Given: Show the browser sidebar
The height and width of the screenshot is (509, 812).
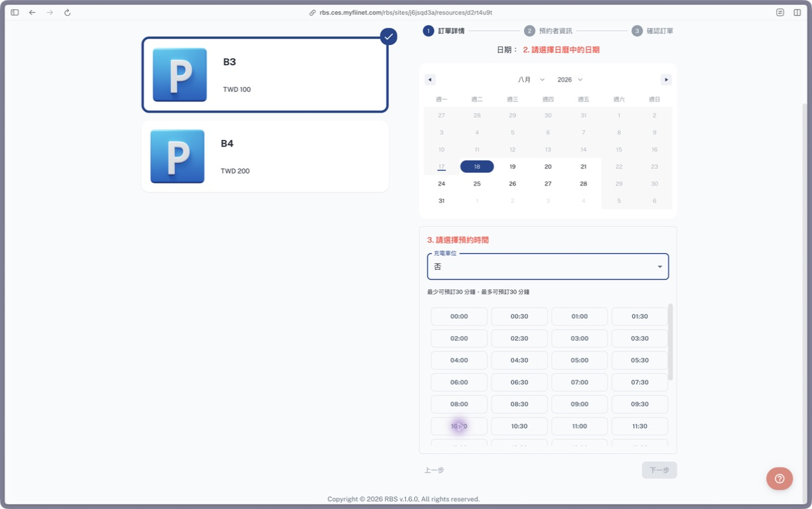Looking at the screenshot, I should tap(15, 13).
